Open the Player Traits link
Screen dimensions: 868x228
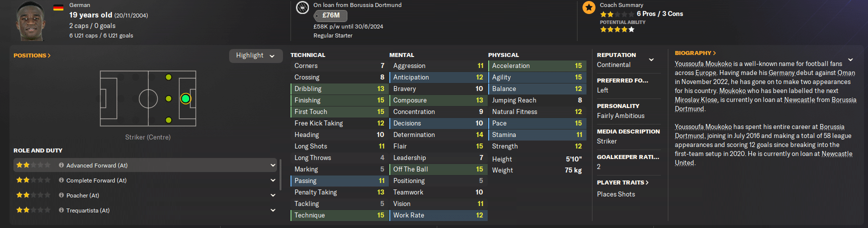(x=622, y=182)
